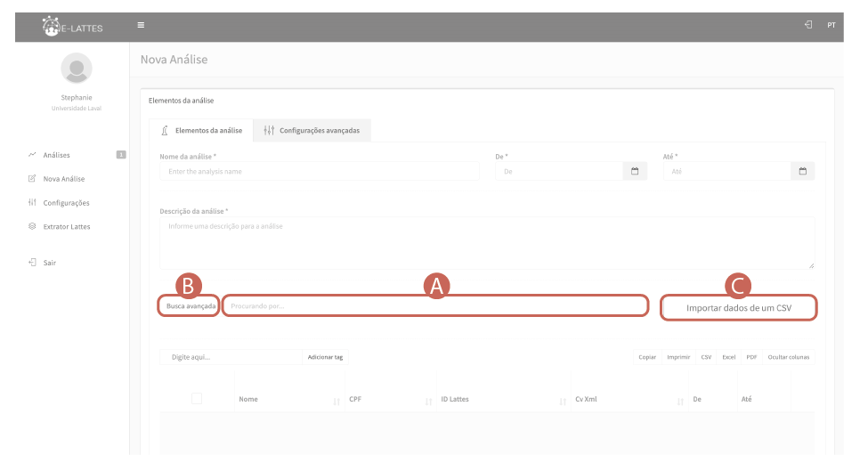Toggle the select-all checkbox in table header
The image size is (868, 463).
[x=197, y=399]
